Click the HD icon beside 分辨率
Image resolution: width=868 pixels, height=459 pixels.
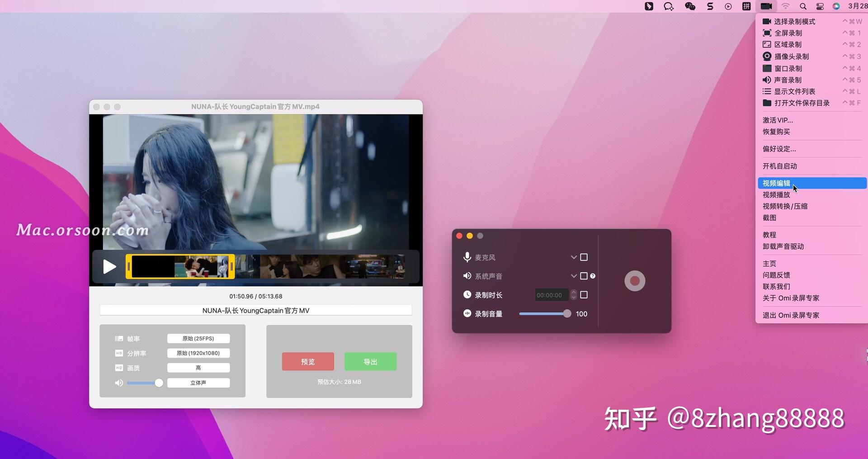119,353
